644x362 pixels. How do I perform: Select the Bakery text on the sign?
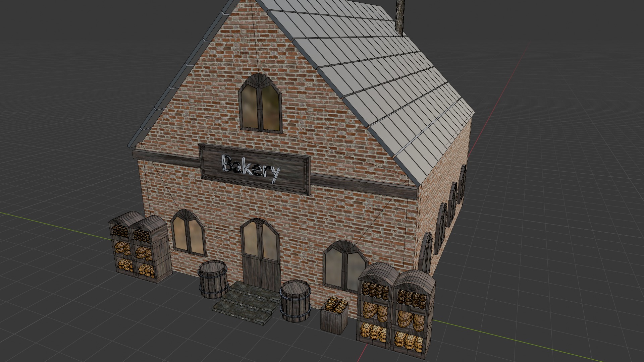(x=251, y=169)
